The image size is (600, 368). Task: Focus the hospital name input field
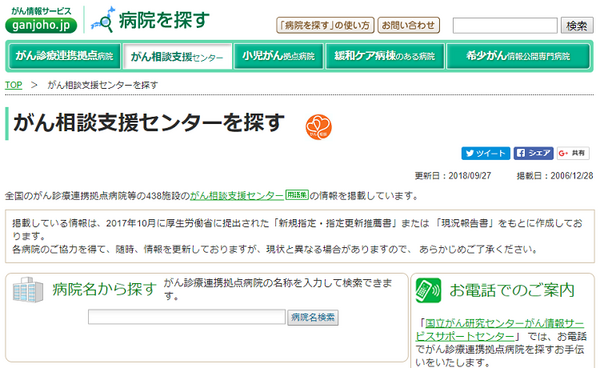(x=187, y=317)
